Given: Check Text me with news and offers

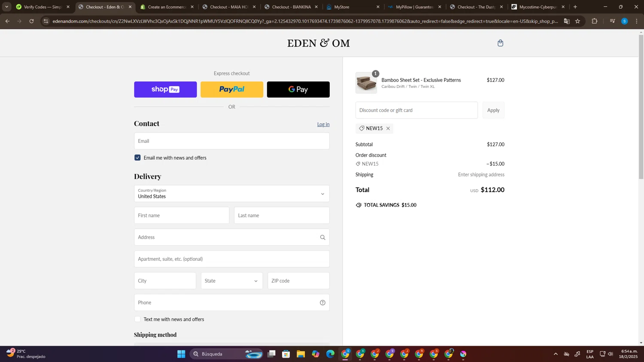Looking at the screenshot, I should coord(137,319).
